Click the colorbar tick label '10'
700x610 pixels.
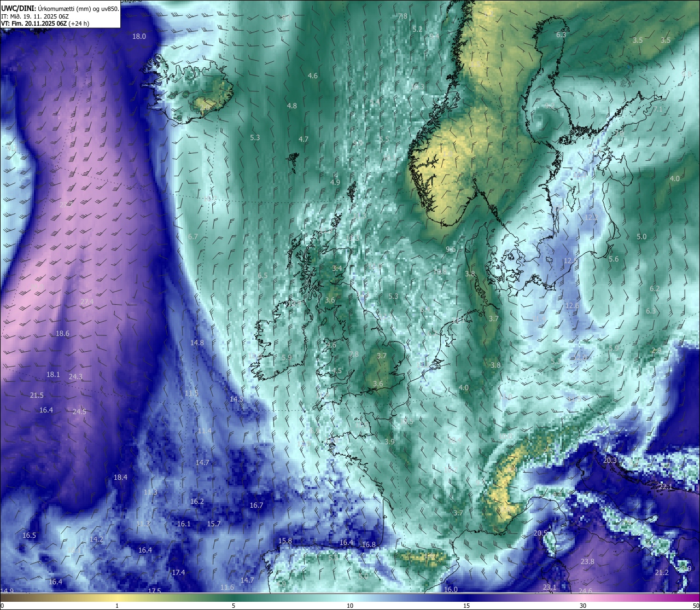pos(350,606)
